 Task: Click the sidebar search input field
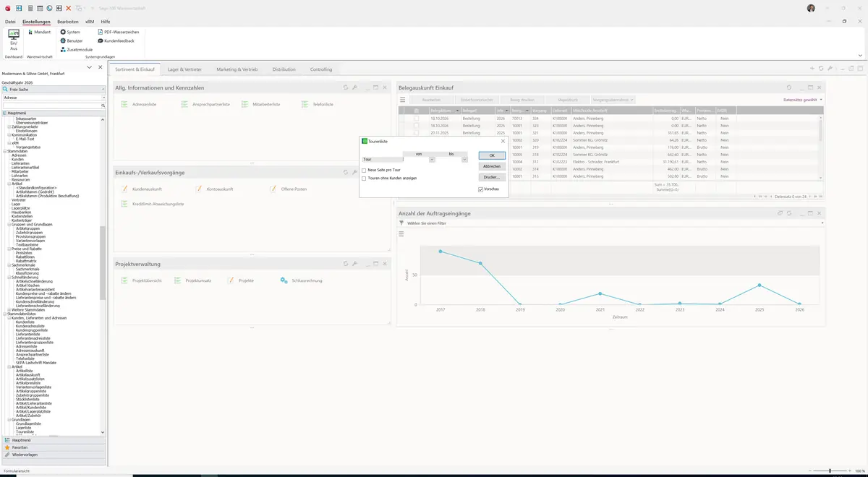[51, 106]
